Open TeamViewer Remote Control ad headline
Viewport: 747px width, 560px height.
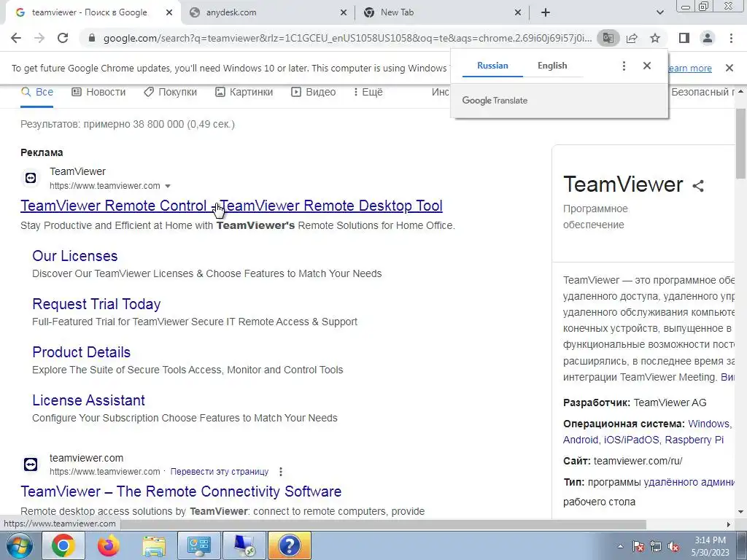click(x=231, y=206)
